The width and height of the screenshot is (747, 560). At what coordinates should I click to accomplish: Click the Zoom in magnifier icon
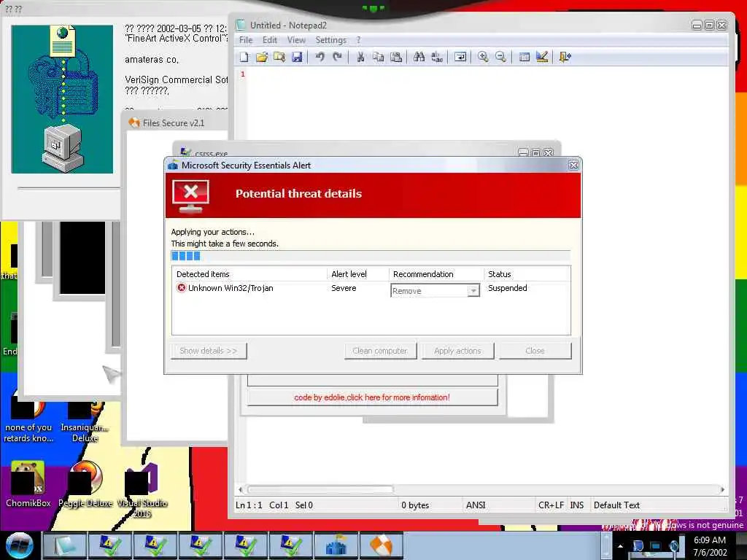tap(483, 57)
